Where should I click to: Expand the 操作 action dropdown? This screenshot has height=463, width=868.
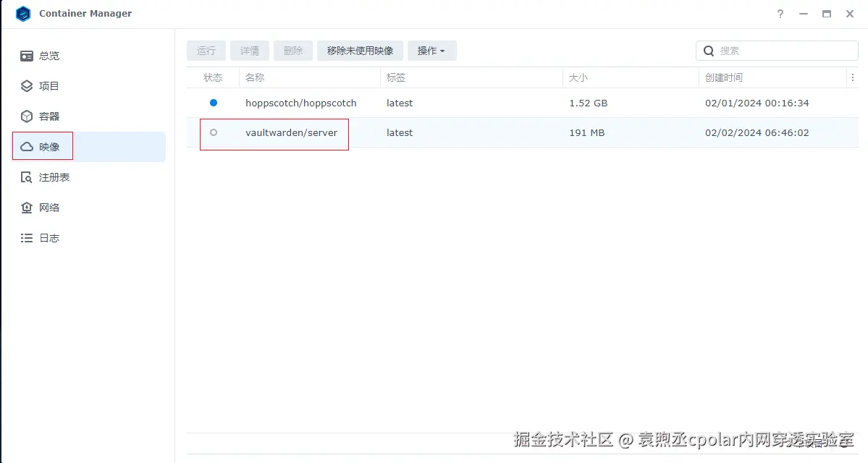(x=431, y=51)
